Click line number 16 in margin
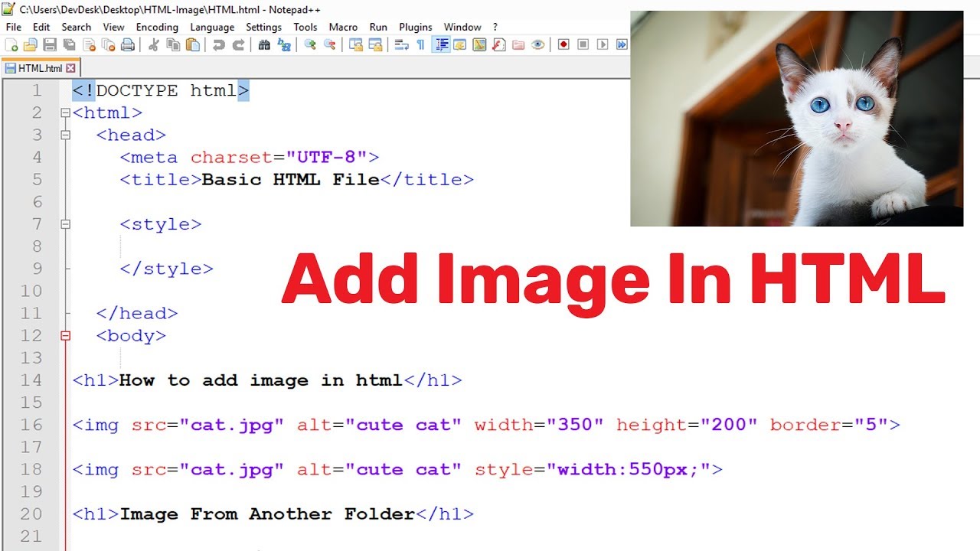This screenshot has width=980, height=551. click(32, 425)
